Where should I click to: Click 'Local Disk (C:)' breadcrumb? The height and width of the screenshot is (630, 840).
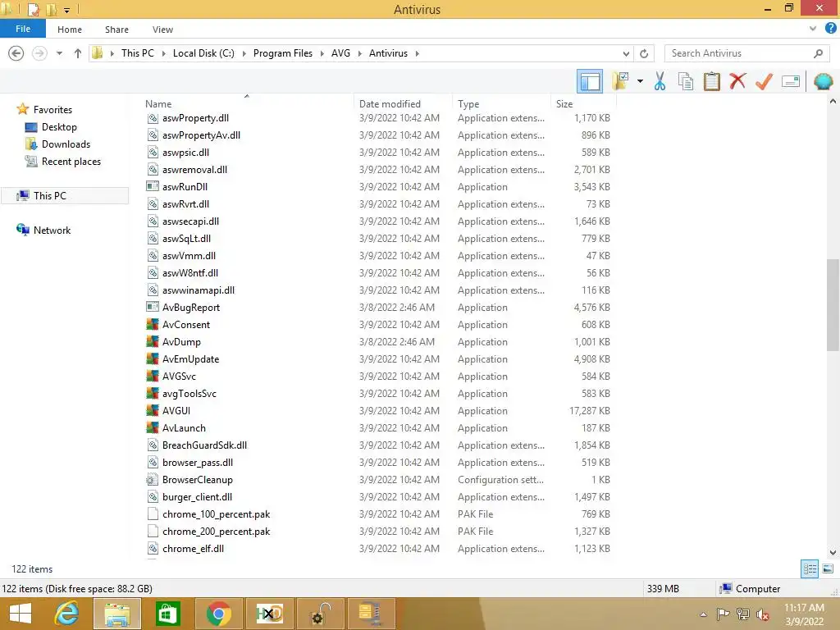[203, 53]
